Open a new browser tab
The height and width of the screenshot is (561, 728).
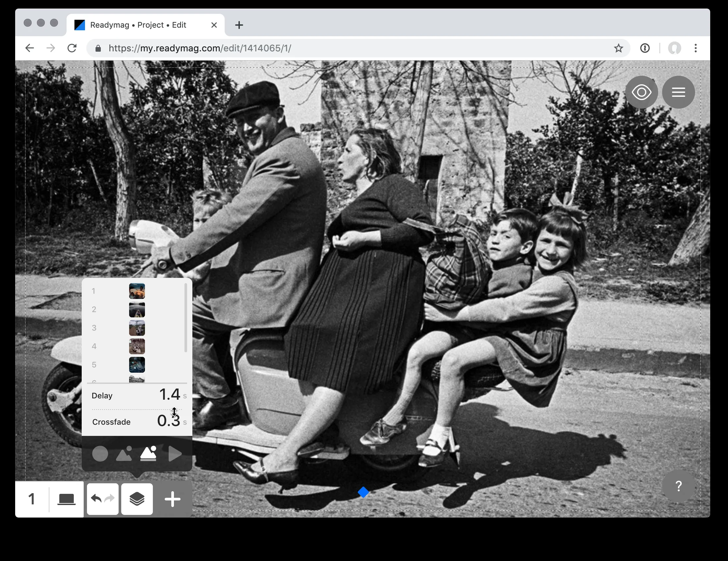coord(239,25)
